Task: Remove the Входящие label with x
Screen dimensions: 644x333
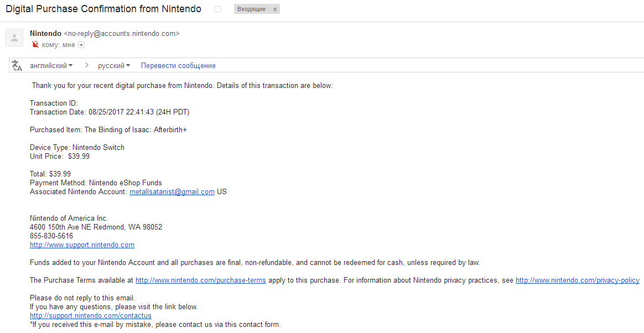Action: point(275,9)
